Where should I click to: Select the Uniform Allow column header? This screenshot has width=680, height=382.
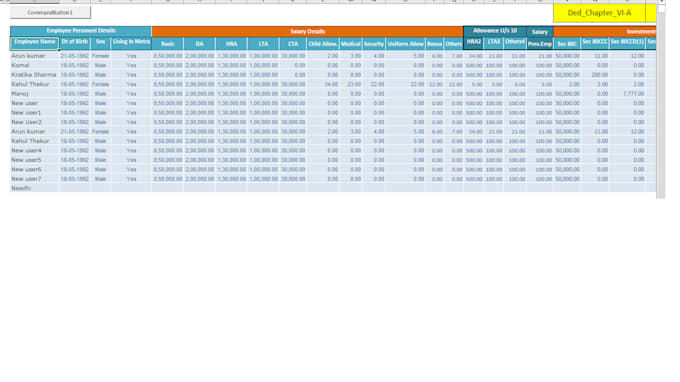(x=405, y=44)
